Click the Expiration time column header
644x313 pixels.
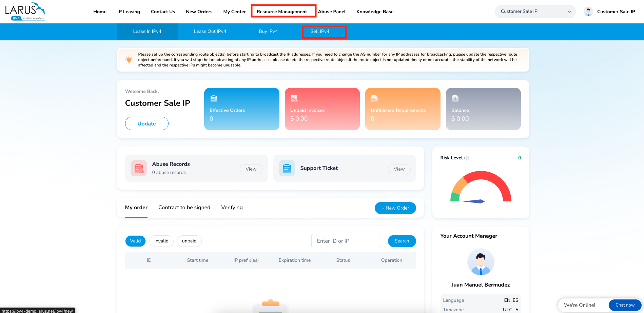point(295,260)
